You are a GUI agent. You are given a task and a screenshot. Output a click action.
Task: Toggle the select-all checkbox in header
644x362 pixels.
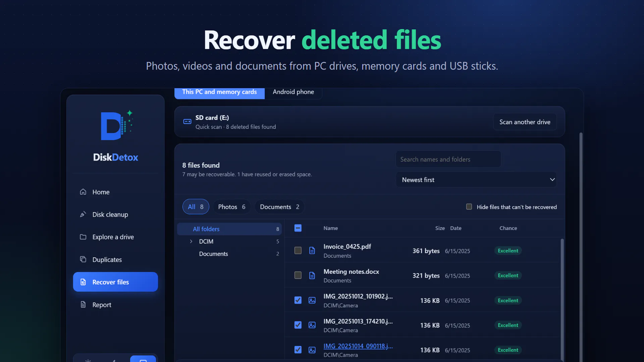pos(298,228)
